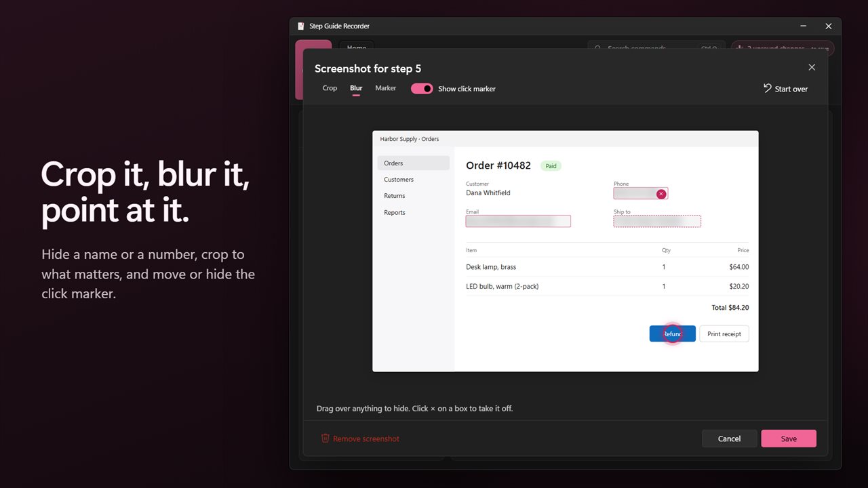Click the $20.20 price value
The width and height of the screenshot is (868, 488).
tap(739, 286)
